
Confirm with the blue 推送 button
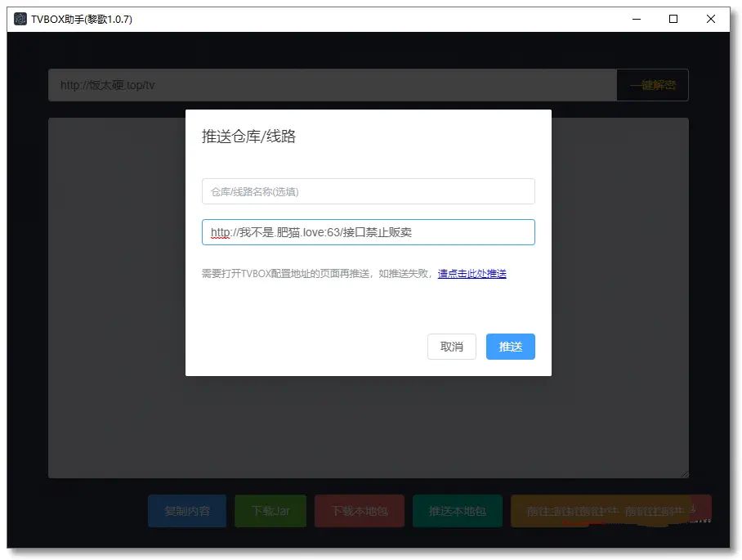click(x=510, y=347)
